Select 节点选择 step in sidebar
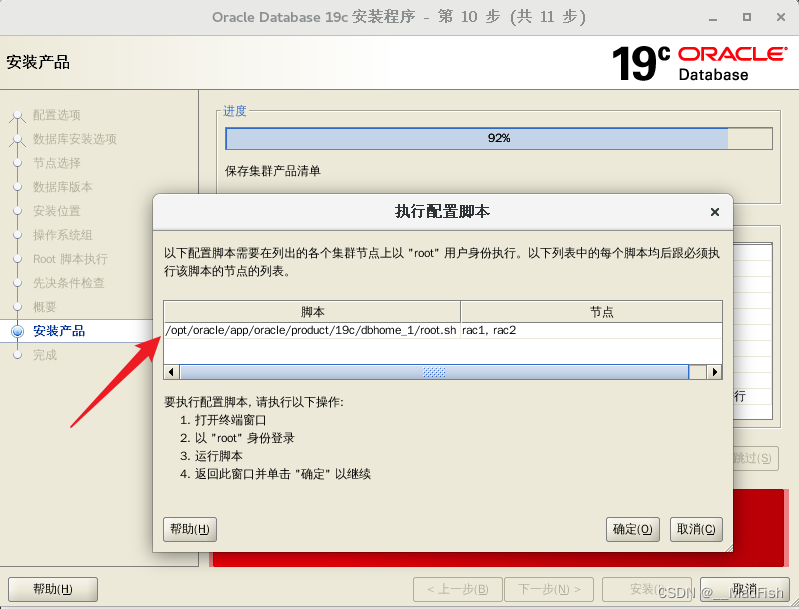Screen dimensions: 799x609 (x=57, y=163)
